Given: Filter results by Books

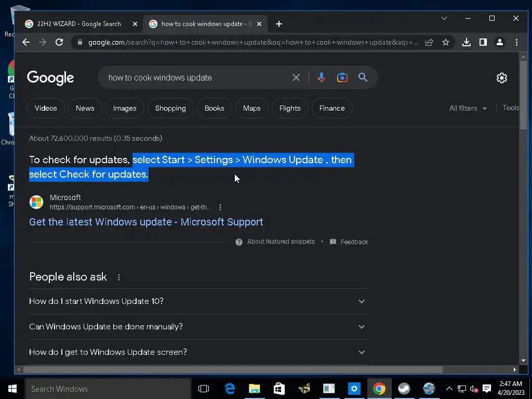Looking at the screenshot, I should (x=214, y=108).
